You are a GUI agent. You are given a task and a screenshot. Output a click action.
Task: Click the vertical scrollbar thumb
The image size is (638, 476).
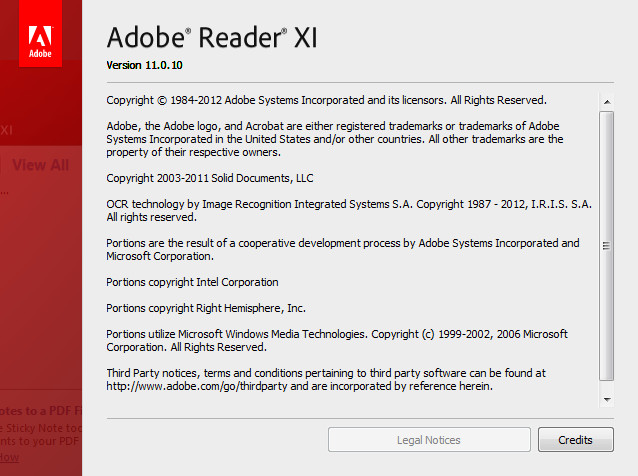(x=606, y=246)
